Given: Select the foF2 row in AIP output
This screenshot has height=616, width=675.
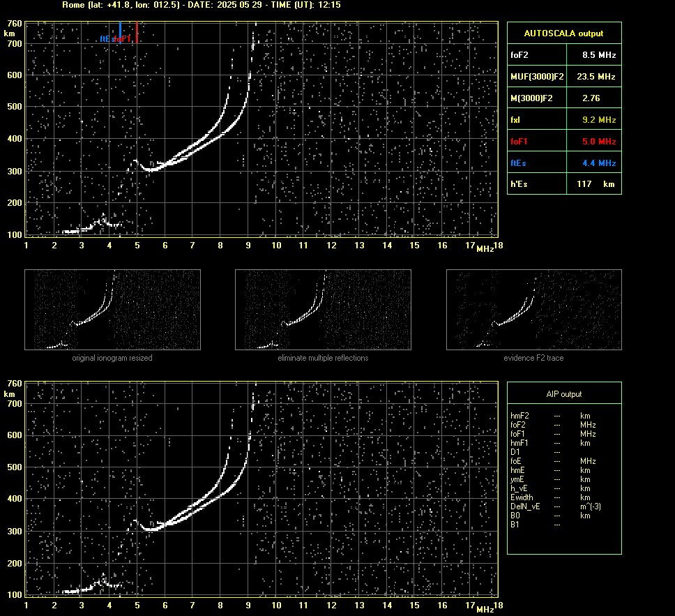Looking at the screenshot, I should (553, 425).
